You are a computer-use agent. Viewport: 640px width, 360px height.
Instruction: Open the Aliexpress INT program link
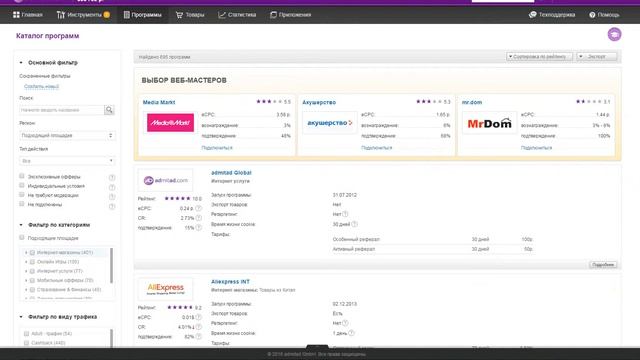[230, 282]
